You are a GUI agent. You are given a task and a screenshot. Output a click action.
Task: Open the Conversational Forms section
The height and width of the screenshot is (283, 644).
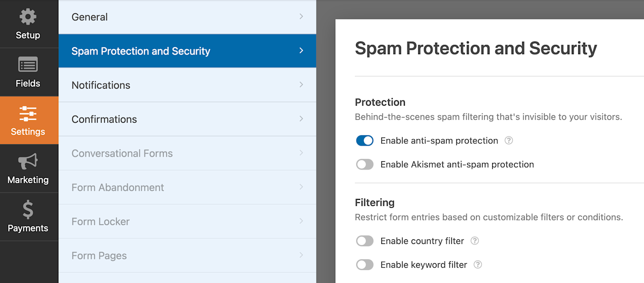tap(122, 153)
